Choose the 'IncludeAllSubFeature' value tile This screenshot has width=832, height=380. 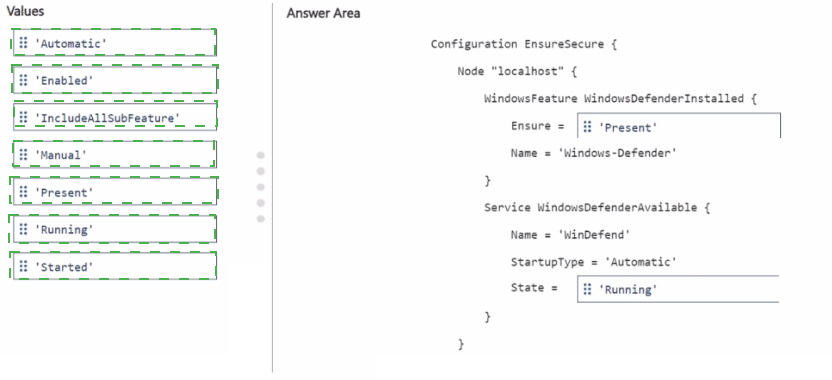tap(115, 117)
